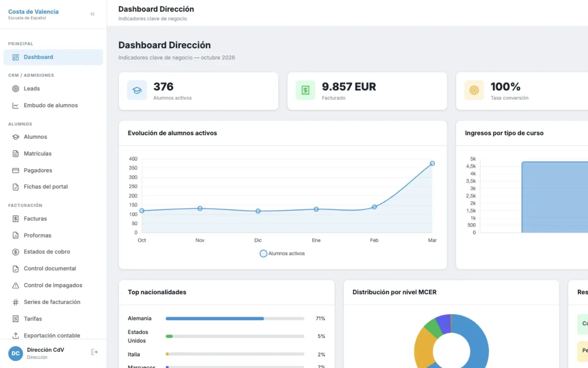Open Series de facturación
The image size is (588, 368).
click(x=53, y=302)
